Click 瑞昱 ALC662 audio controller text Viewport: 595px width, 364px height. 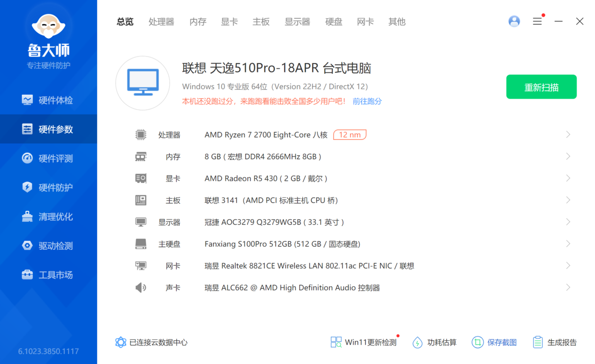pyautogui.click(x=292, y=288)
